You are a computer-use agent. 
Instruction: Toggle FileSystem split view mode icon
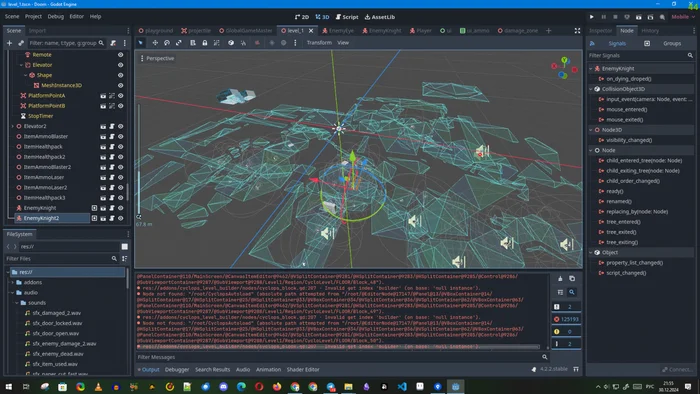(125, 246)
